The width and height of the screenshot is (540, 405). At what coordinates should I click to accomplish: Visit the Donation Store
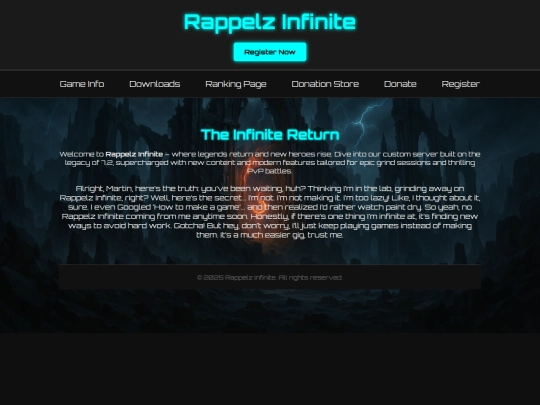tap(325, 84)
